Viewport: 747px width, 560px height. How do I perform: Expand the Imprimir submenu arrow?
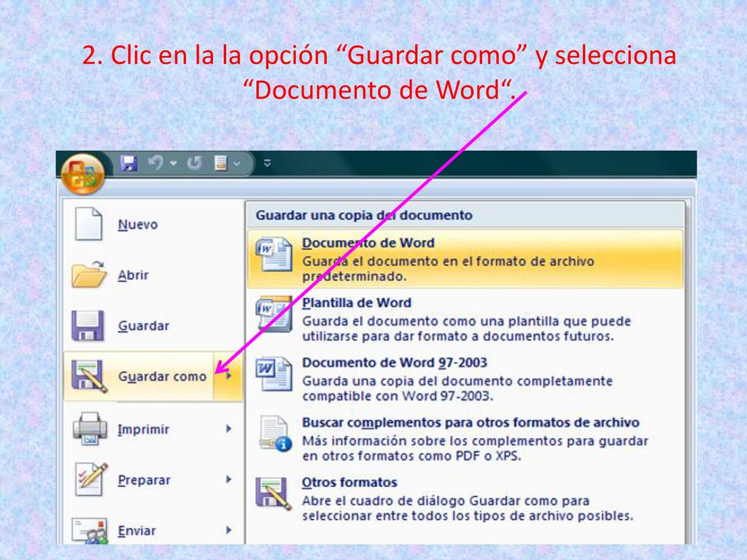[x=228, y=429]
